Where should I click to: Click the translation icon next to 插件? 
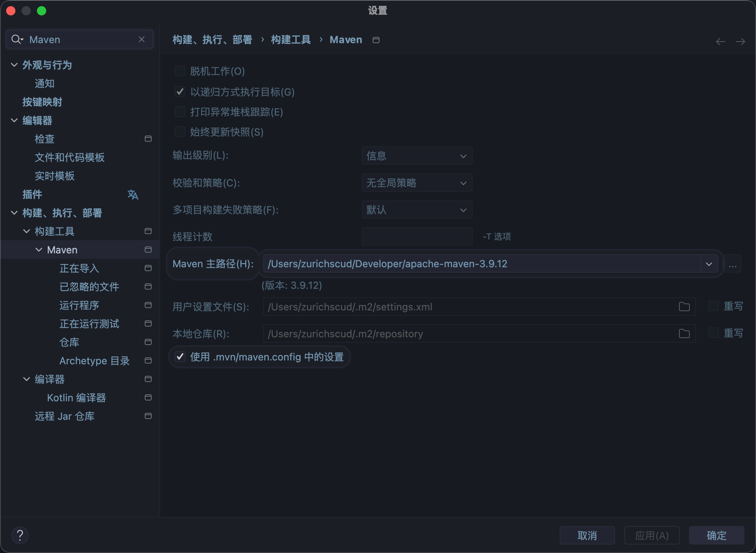[132, 195]
